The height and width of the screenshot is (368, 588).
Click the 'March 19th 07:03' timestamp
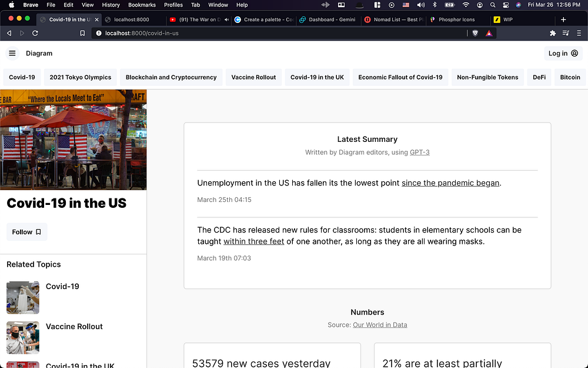[x=224, y=258]
